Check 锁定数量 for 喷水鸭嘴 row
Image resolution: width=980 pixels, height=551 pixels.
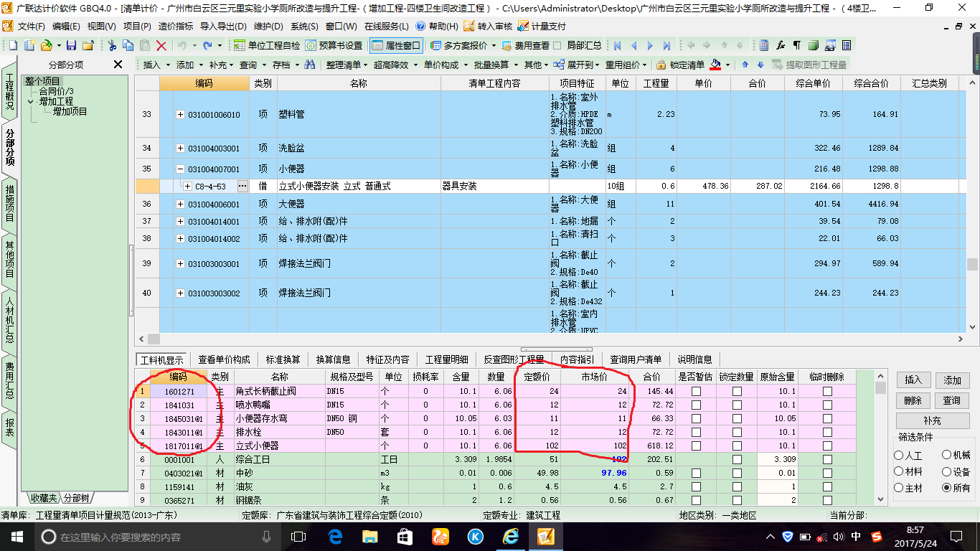click(737, 405)
